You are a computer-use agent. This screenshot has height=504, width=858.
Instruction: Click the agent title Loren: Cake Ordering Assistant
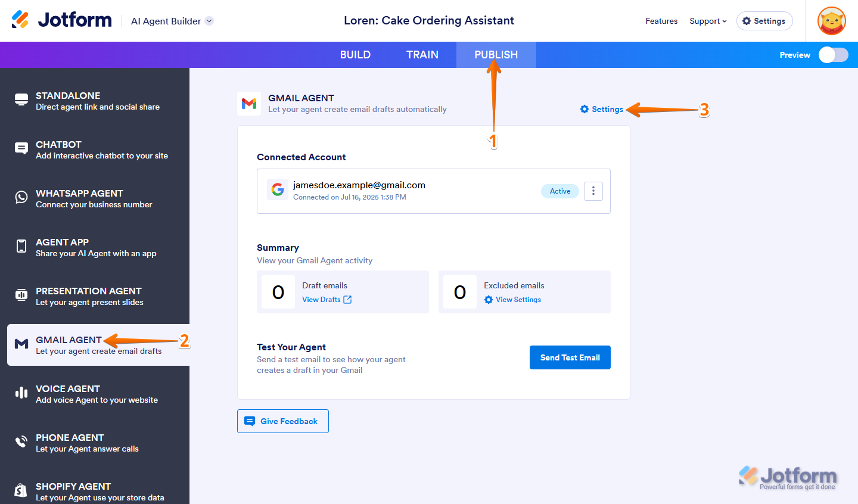pyautogui.click(x=429, y=20)
